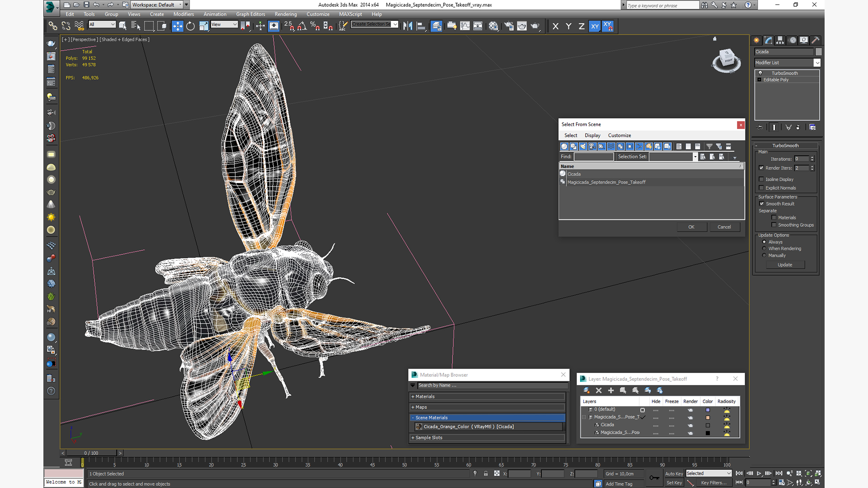Open the Material Editor teapot icon
The height and width of the screenshot is (488, 868).
pyautogui.click(x=493, y=26)
